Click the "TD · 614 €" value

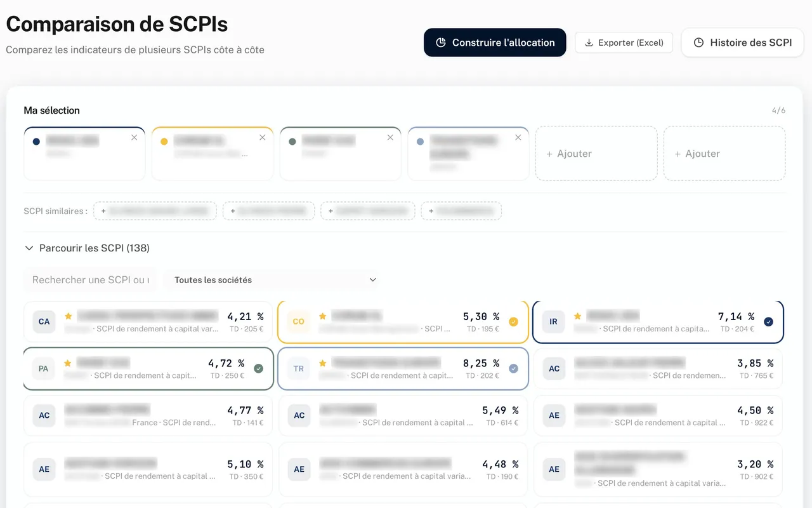(x=502, y=423)
